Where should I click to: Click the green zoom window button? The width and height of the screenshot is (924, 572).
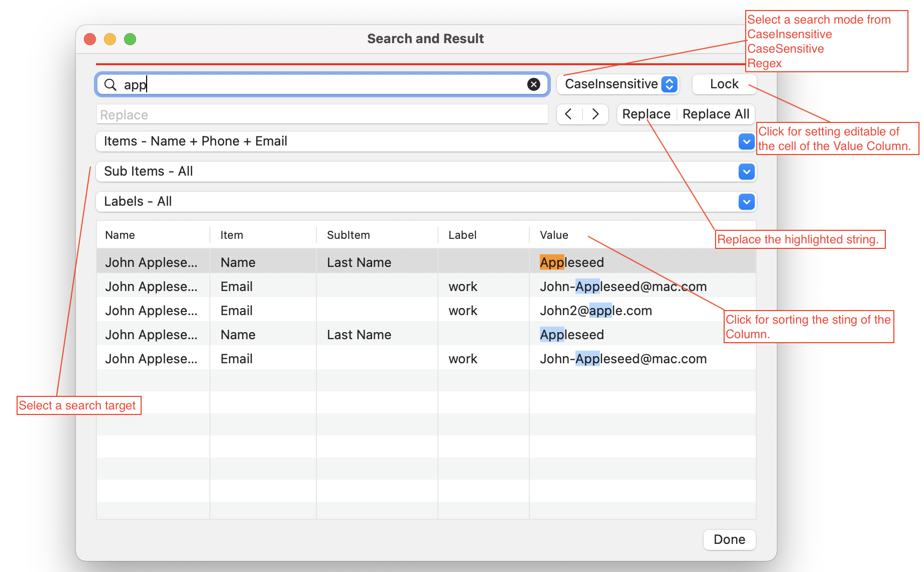tap(130, 39)
